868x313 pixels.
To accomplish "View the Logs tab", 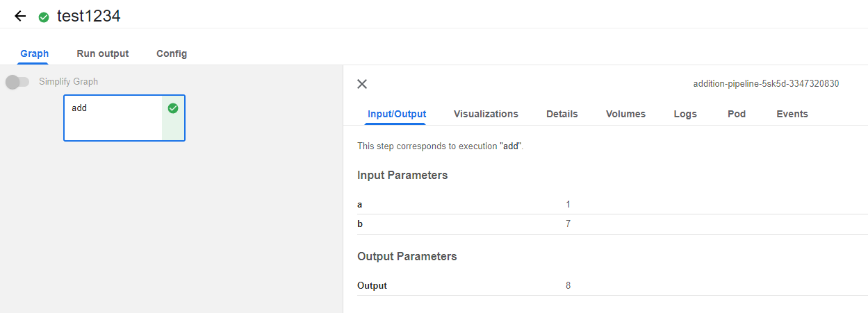I will (685, 114).
